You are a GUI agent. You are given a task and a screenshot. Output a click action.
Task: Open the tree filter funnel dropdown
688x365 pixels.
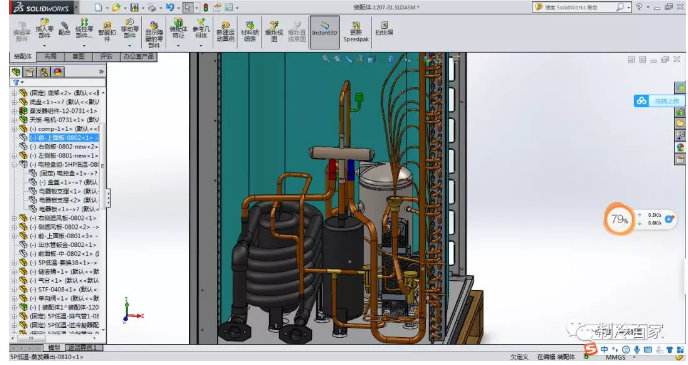click(18, 82)
